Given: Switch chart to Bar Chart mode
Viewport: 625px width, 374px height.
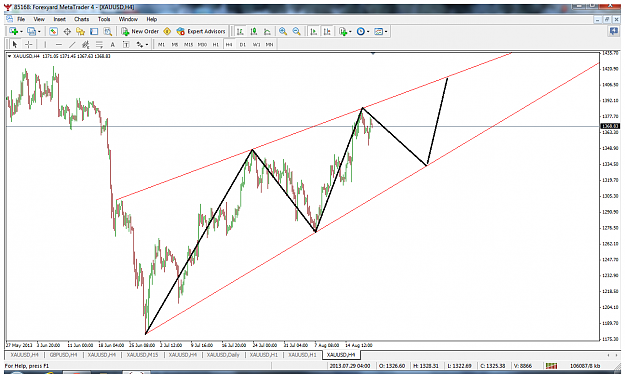Looking at the screenshot, I should pos(240,31).
